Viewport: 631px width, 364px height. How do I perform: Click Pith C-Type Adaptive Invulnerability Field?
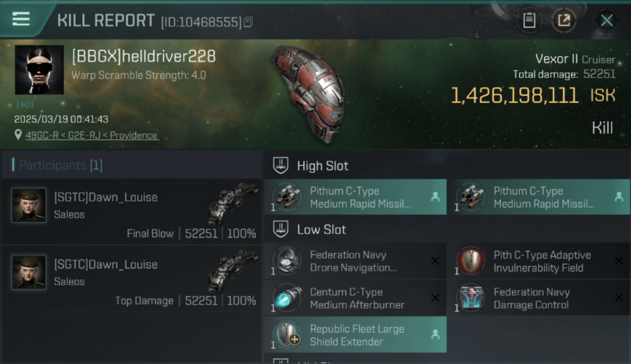pyautogui.click(x=539, y=261)
